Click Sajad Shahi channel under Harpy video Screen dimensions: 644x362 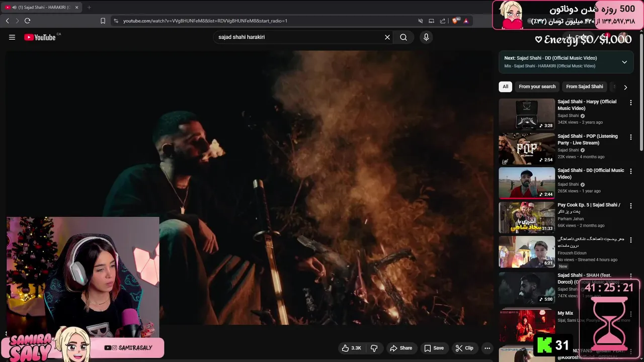(568, 116)
